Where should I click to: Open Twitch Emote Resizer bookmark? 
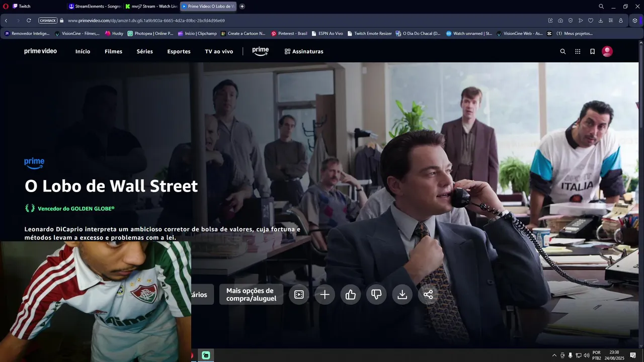[369, 34]
